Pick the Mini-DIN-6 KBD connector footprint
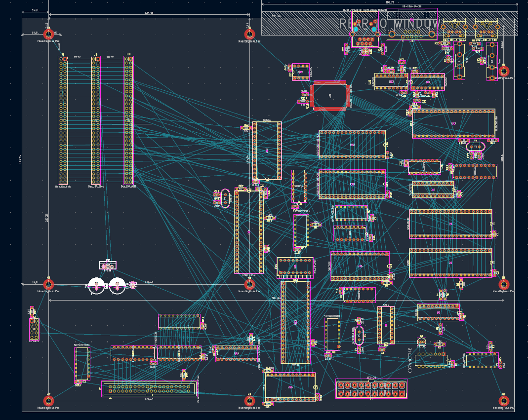The height and width of the screenshot is (420, 528). click(x=486, y=28)
